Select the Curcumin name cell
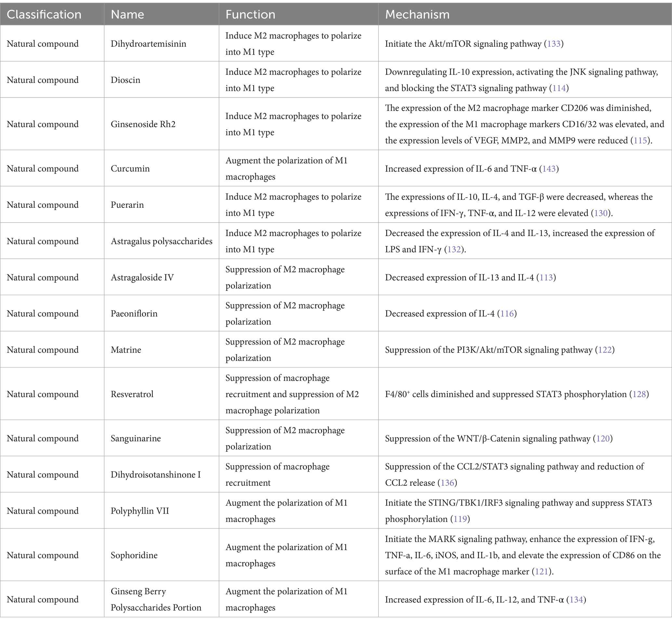The height and width of the screenshot is (623, 672). pos(162,168)
